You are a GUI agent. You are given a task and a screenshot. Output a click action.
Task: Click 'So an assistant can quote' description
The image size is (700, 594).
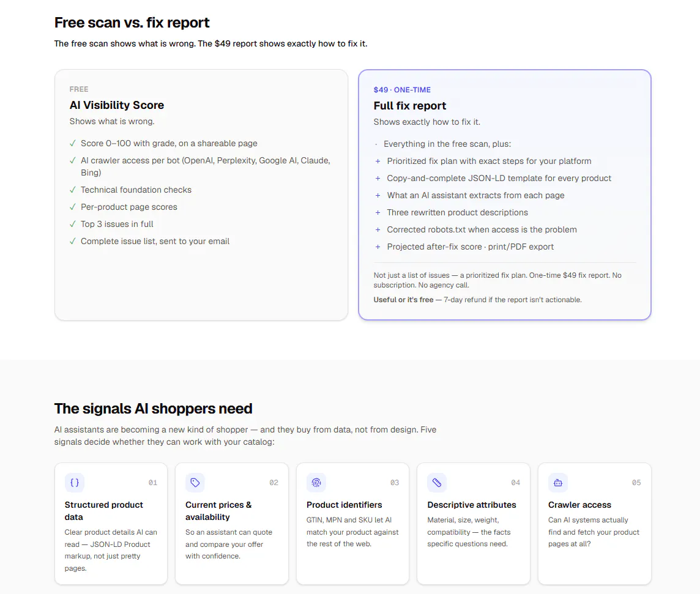(229, 544)
